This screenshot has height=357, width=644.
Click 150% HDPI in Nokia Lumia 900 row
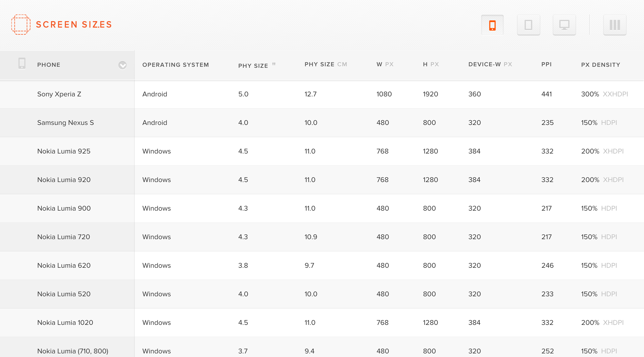(x=599, y=208)
